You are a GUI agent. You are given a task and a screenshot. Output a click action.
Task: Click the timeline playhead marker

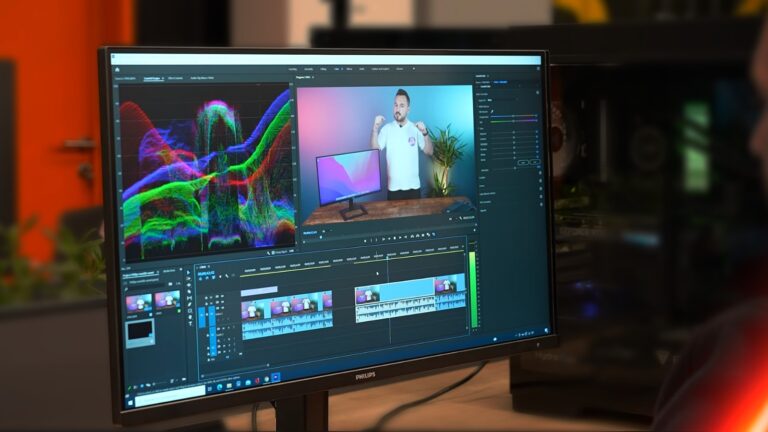387,258
